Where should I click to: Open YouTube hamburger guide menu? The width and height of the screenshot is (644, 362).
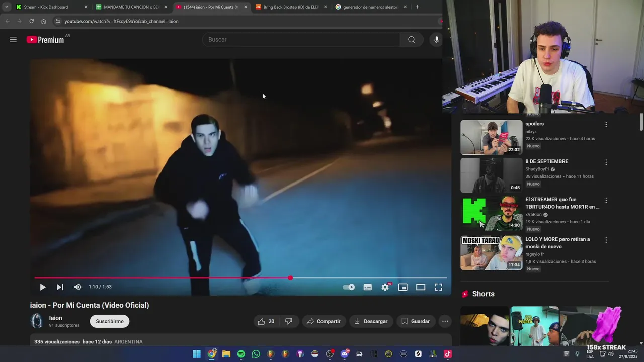[13, 39]
